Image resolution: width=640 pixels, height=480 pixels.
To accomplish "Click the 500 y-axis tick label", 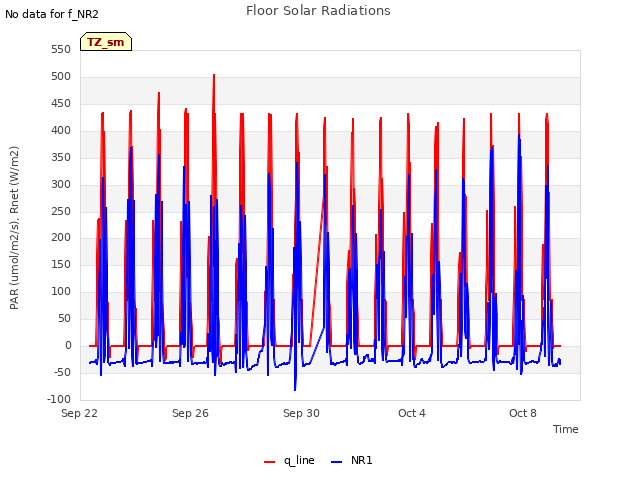I will 61,77.
